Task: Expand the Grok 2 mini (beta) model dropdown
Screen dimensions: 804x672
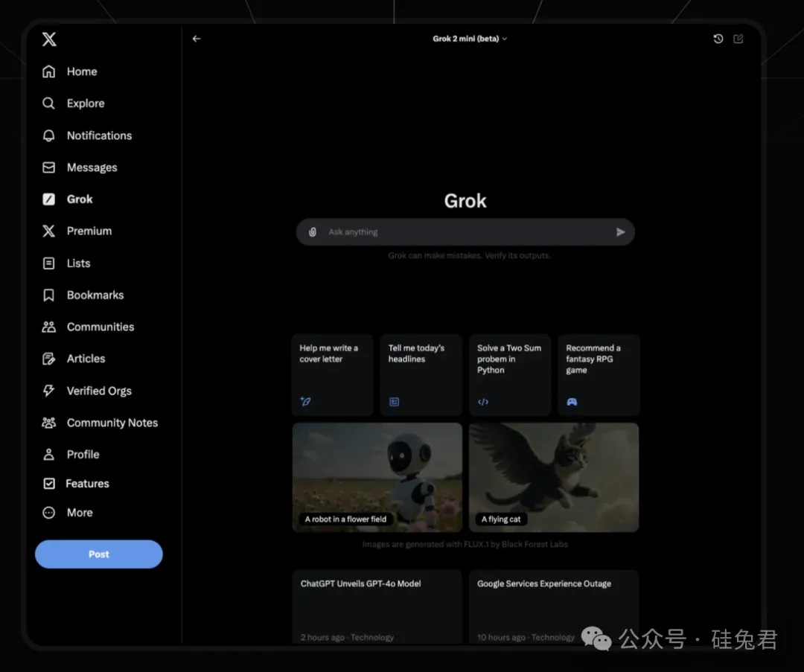Action: (470, 39)
